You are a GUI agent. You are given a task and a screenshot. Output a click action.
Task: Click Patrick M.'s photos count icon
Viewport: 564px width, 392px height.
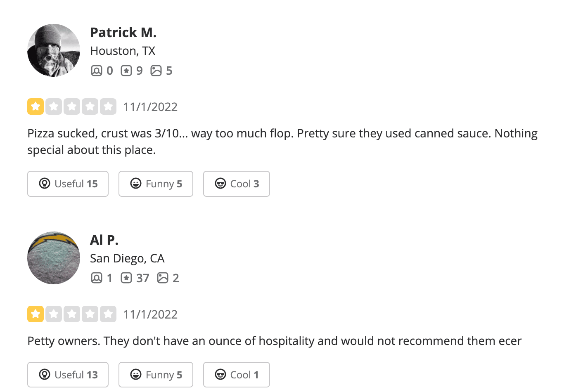156,71
